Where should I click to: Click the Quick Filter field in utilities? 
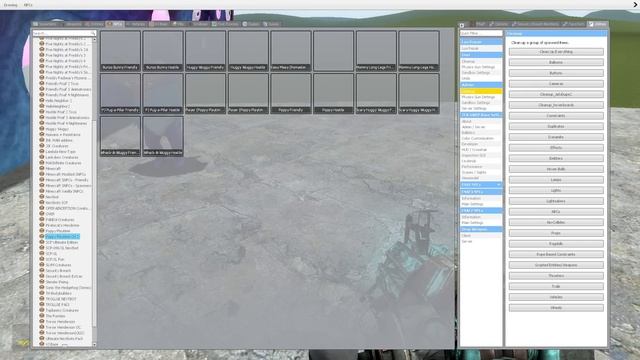tap(481, 33)
